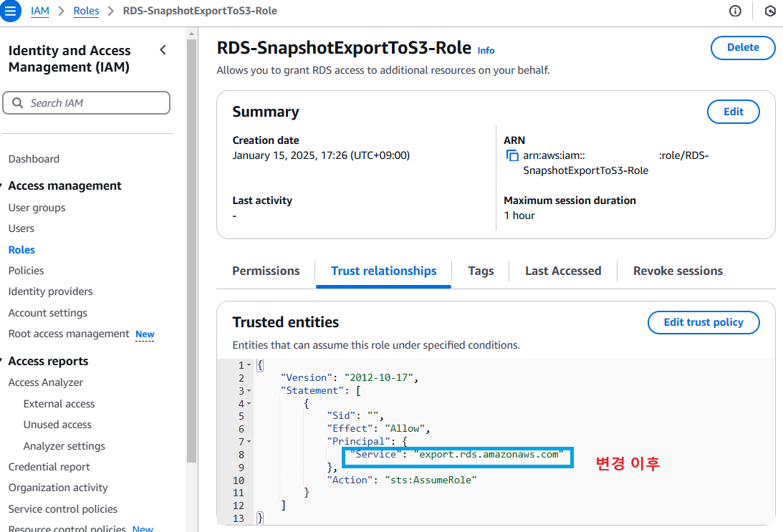Viewport: 783px width, 532px height.
Task: Open Unused access in sidebar
Action: tap(57, 425)
